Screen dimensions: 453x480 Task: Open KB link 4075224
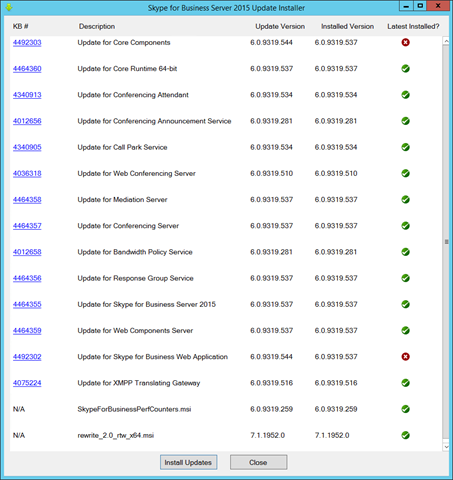(x=27, y=383)
